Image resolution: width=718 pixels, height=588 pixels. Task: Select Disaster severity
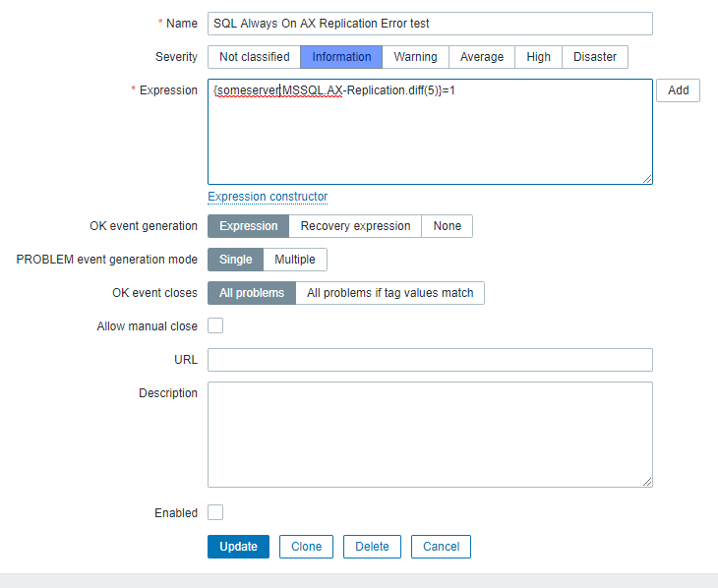pos(594,57)
